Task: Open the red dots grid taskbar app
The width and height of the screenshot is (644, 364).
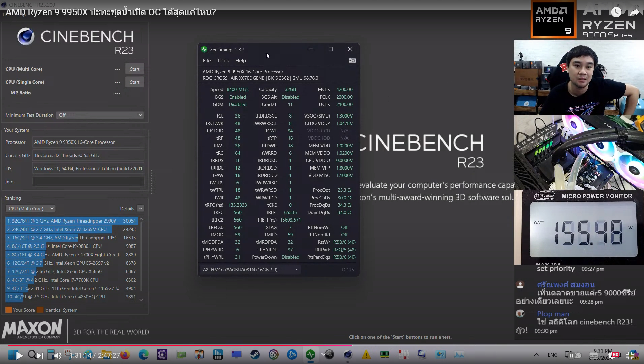Action: pyautogui.click(x=403, y=355)
